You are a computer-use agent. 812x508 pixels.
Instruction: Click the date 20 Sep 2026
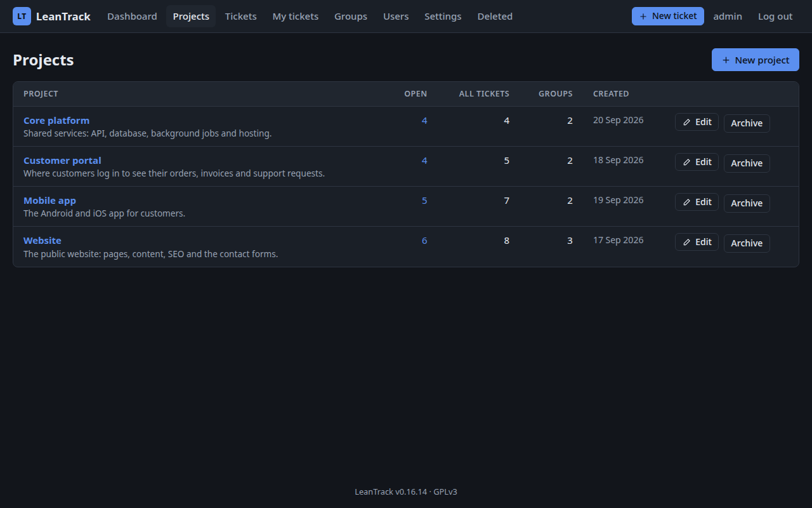point(619,120)
